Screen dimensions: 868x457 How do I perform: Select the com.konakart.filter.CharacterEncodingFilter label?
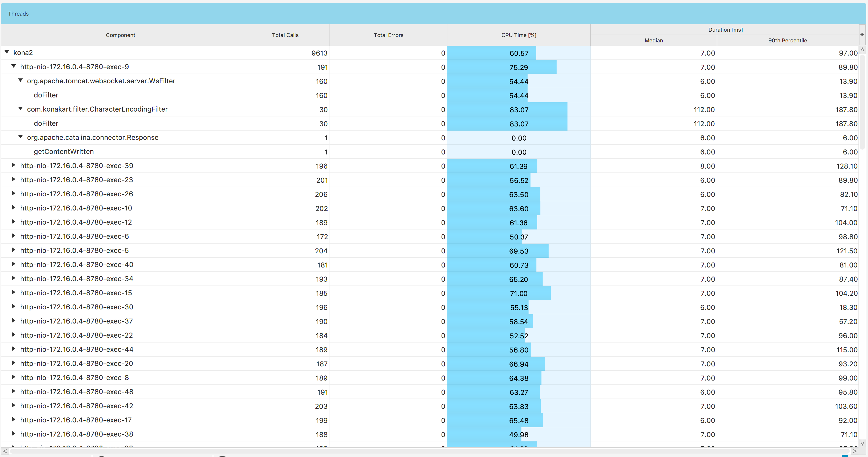click(97, 109)
